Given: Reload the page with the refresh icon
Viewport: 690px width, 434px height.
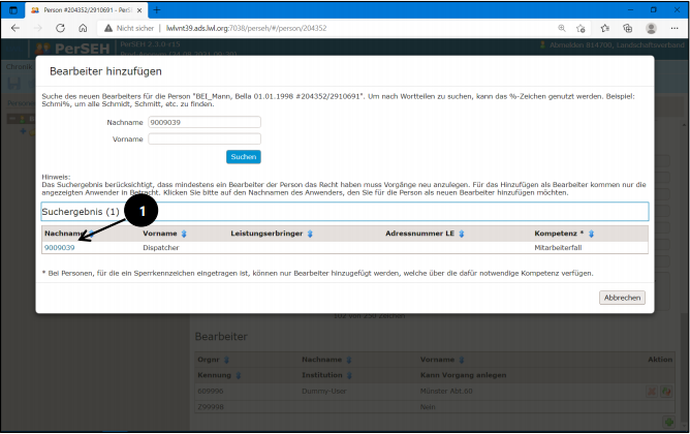Looking at the screenshot, I should point(60,28).
